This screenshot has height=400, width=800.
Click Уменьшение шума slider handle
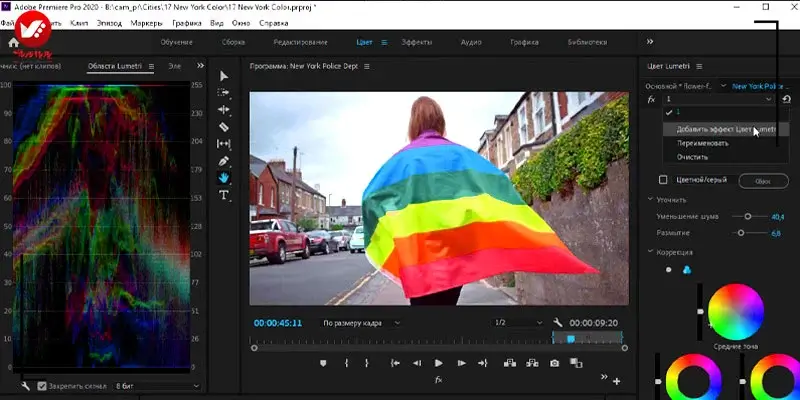pos(747,216)
